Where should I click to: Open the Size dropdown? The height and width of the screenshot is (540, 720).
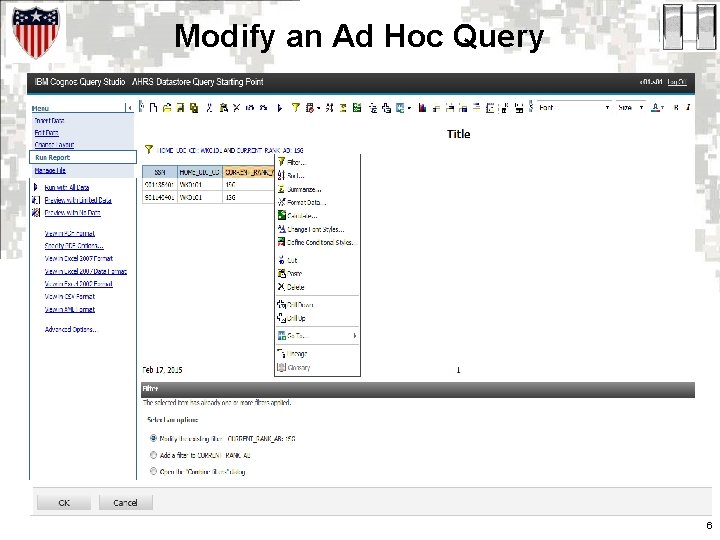(641, 107)
